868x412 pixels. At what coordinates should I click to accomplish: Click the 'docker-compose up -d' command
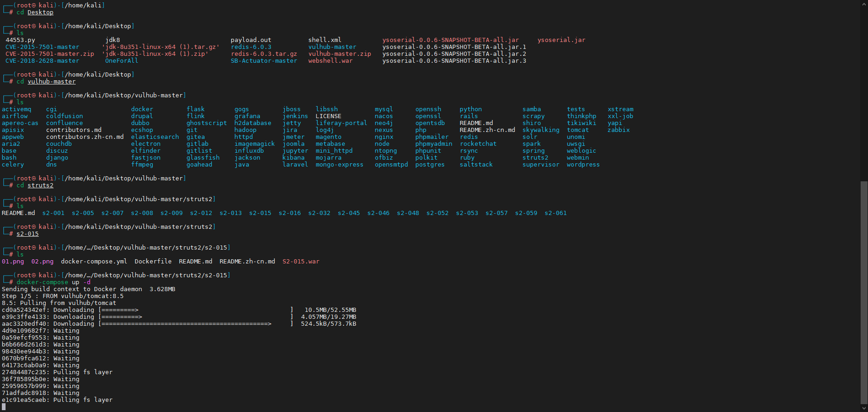tap(54, 282)
